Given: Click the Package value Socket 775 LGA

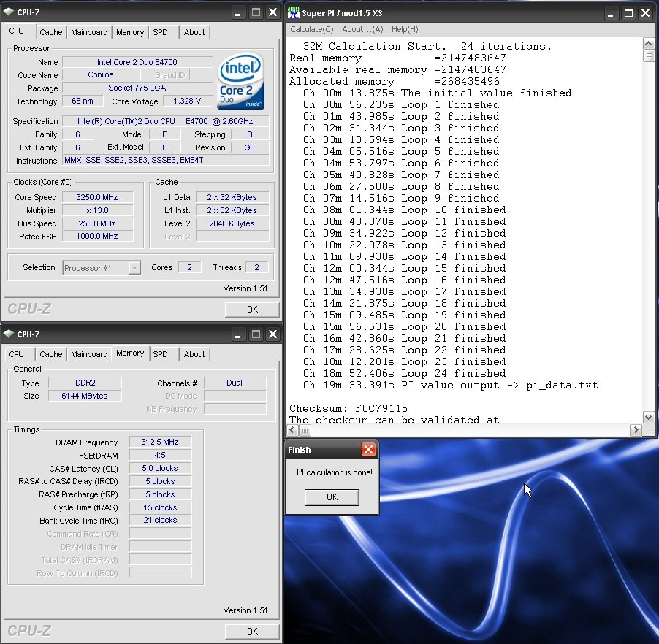Looking at the screenshot, I should point(137,88).
